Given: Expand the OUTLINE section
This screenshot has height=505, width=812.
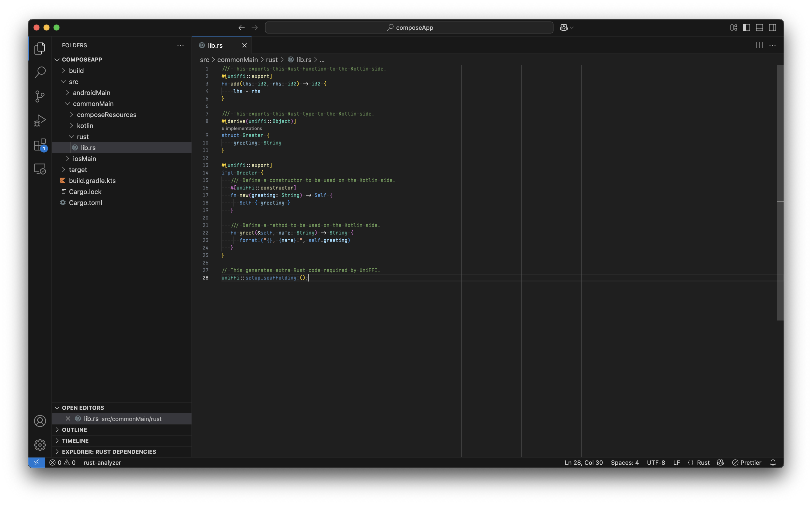Looking at the screenshot, I should 122,429.
